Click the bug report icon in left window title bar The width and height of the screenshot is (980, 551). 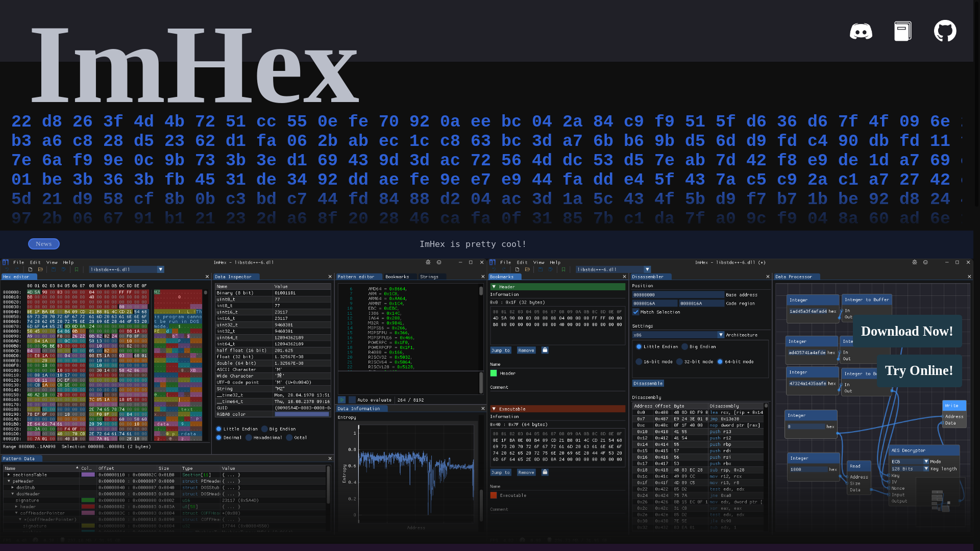coord(428,262)
